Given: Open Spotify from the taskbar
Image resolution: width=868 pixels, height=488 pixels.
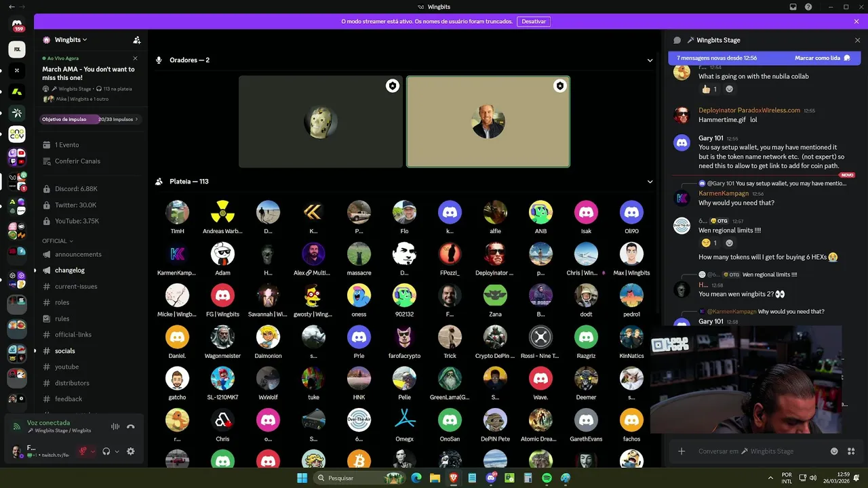Looking at the screenshot, I should (547, 478).
